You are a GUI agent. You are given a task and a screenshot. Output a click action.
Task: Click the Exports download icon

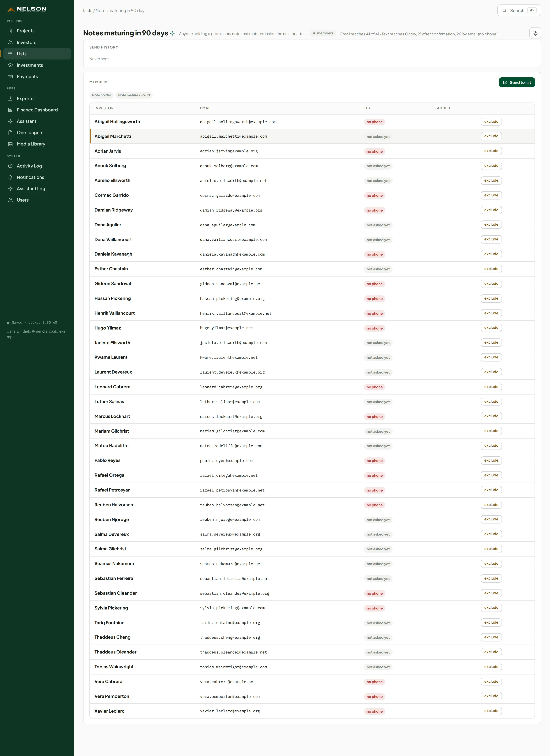(x=10, y=98)
